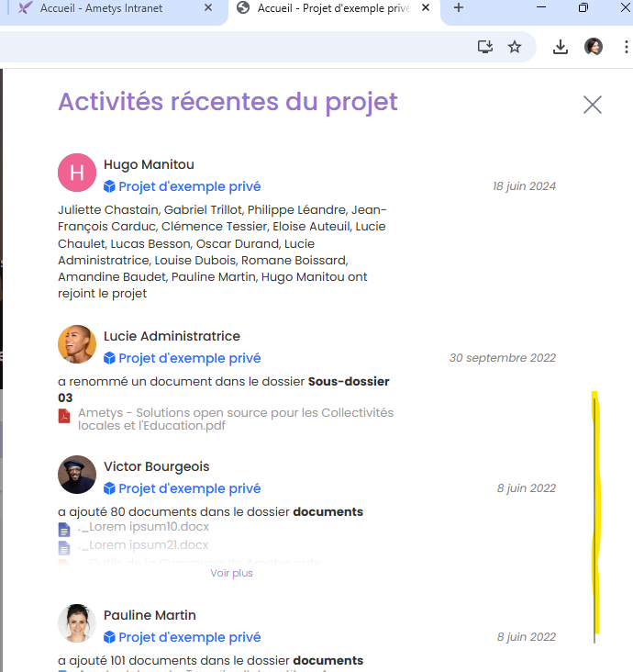The width and height of the screenshot is (633, 672).
Task: Open a new browser tab
Action: tap(459, 8)
